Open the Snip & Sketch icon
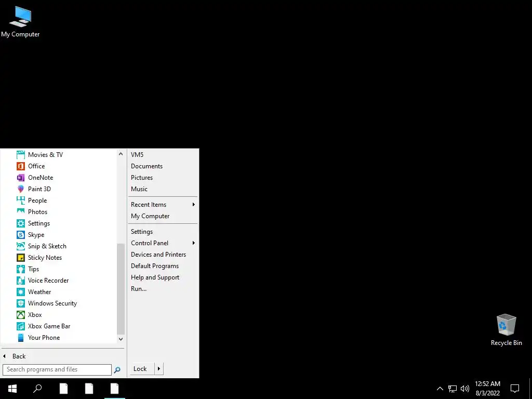532x399 pixels. [21, 246]
